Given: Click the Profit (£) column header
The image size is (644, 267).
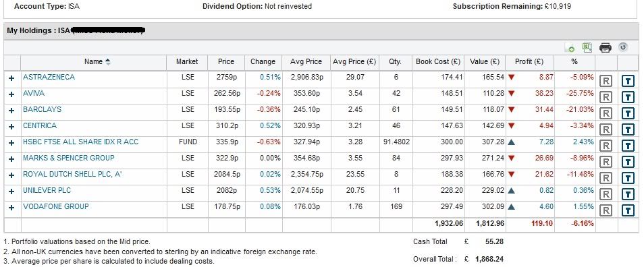Looking at the screenshot, I should coord(529,62).
